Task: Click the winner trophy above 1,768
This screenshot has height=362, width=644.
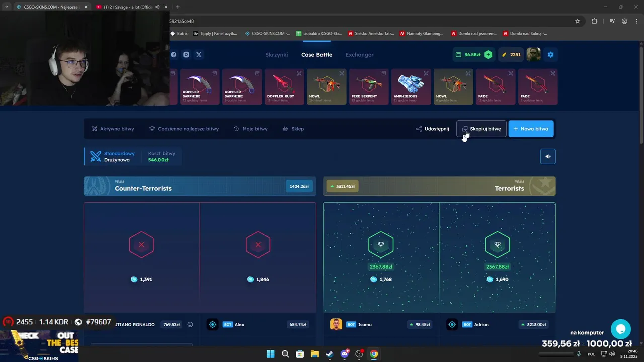Action: click(381, 245)
